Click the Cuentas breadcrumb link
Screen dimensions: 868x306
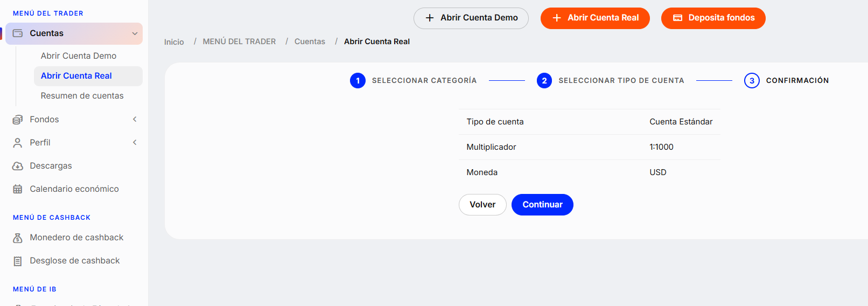(310, 41)
